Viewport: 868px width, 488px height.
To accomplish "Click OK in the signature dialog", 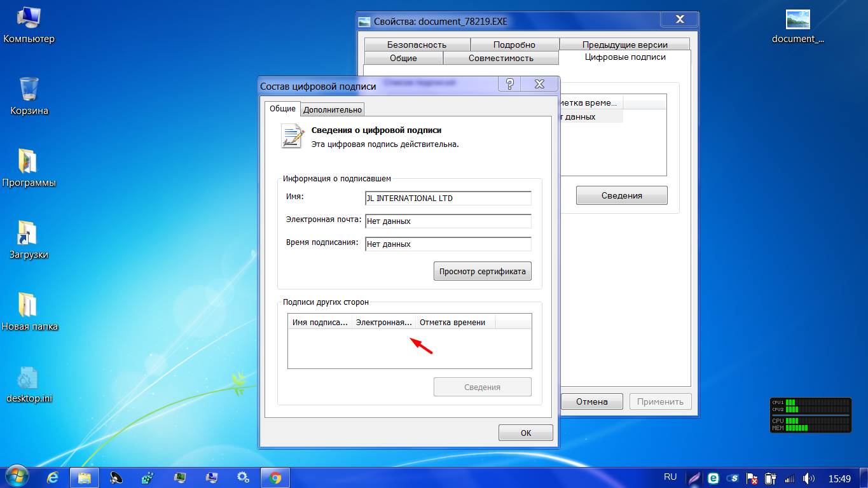I will click(526, 433).
